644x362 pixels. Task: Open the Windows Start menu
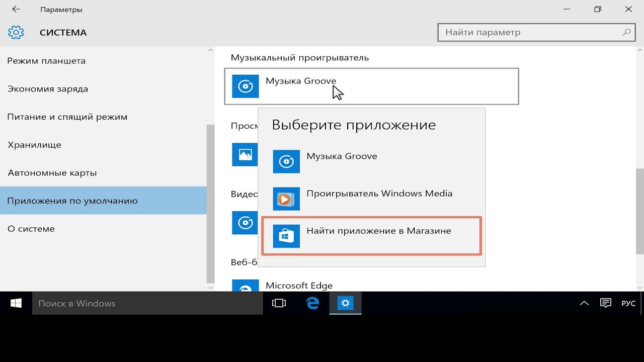[16, 303]
